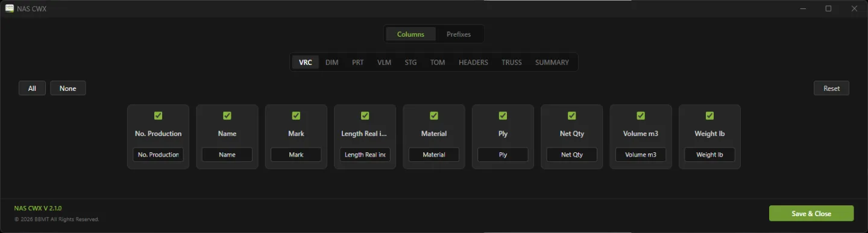Image resolution: width=868 pixels, height=233 pixels.
Task: Toggle the Weight lb column checkbox
Action: (x=709, y=116)
